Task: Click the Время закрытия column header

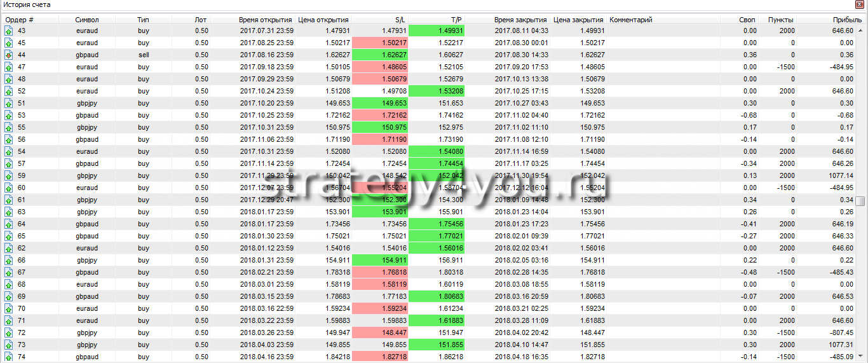Action: (521, 20)
